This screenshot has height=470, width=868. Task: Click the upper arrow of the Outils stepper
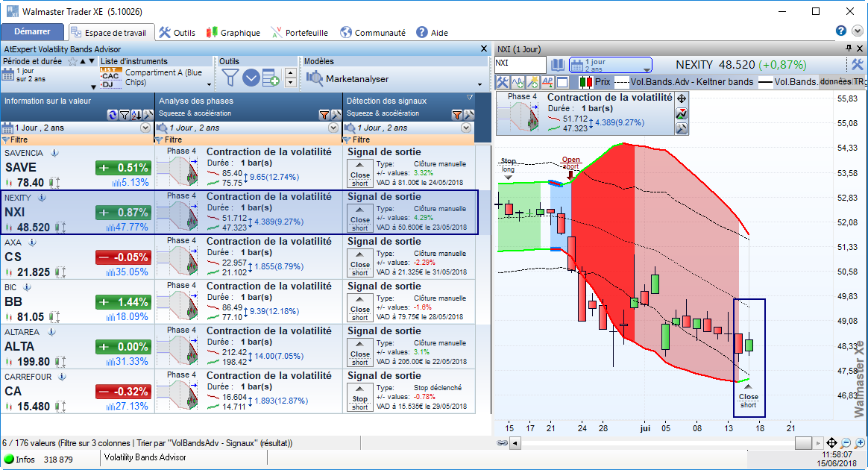point(291,73)
